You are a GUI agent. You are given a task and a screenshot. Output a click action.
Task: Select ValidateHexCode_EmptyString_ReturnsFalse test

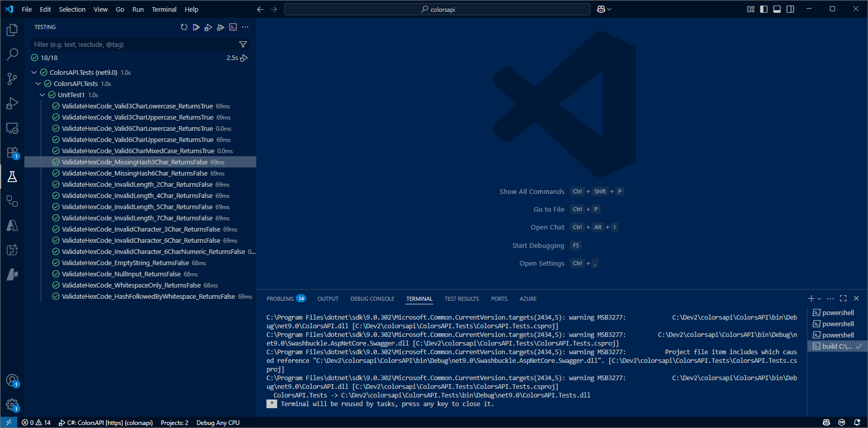coord(125,263)
